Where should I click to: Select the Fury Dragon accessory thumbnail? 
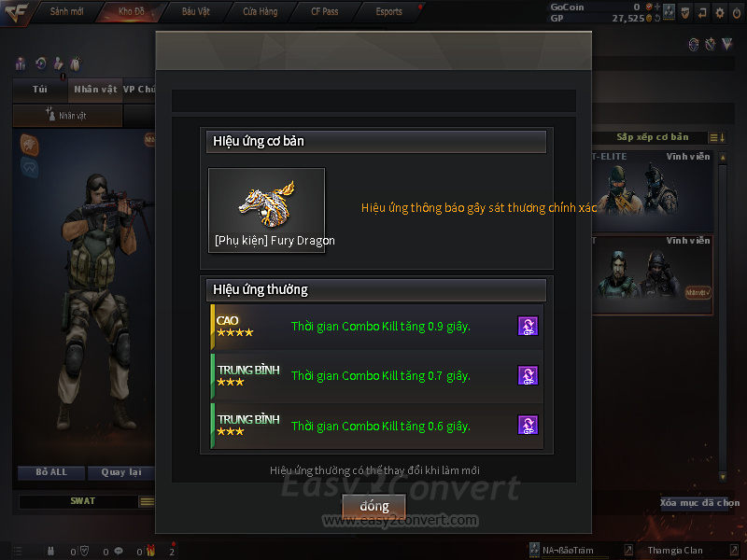click(267, 210)
